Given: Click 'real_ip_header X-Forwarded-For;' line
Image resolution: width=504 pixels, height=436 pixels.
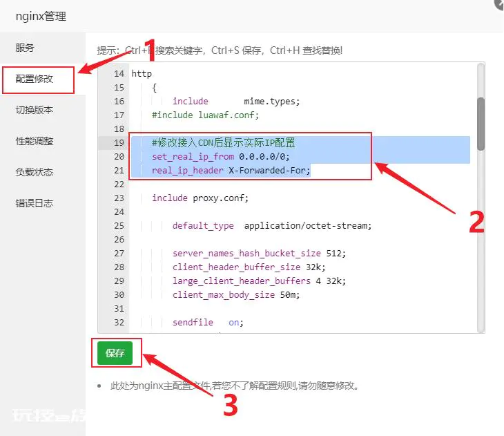Looking at the screenshot, I should tap(231, 170).
